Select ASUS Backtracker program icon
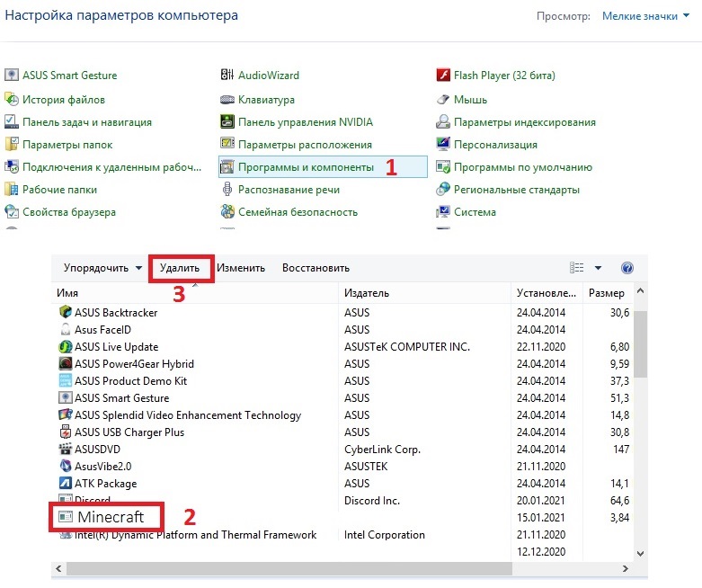Screen dimensions: 702x588 click(x=66, y=312)
